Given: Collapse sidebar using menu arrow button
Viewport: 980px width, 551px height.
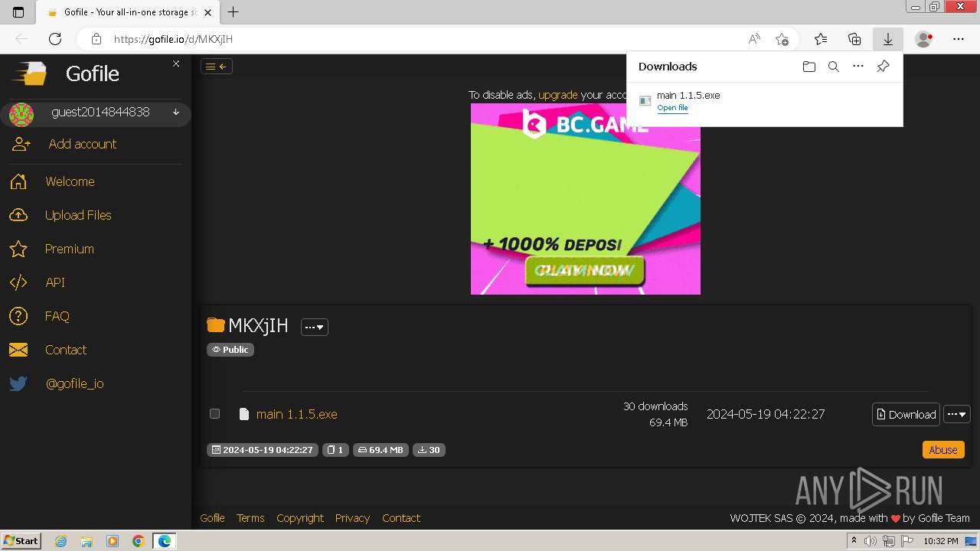Looking at the screenshot, I should tap(217, 67).
